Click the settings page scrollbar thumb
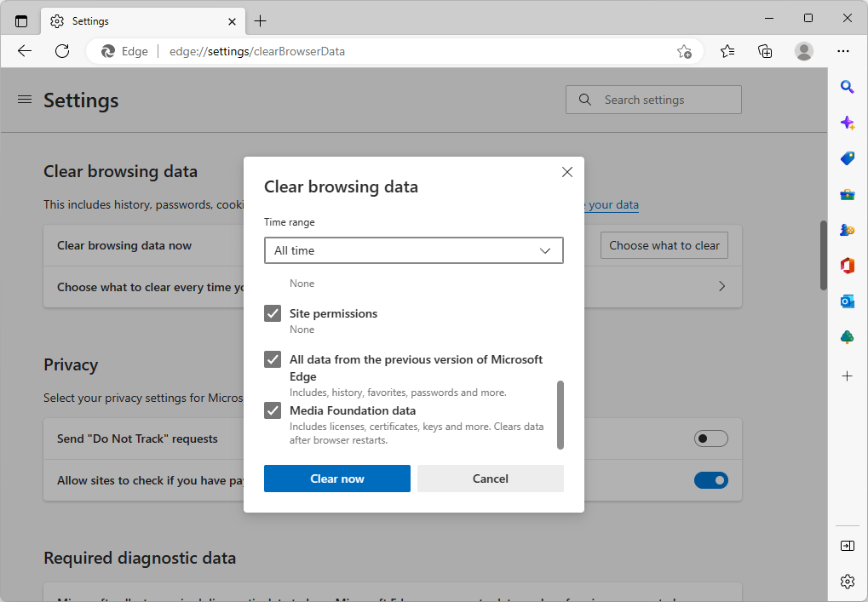Viewport: 868px width, 602px height. tap(823, 255)
